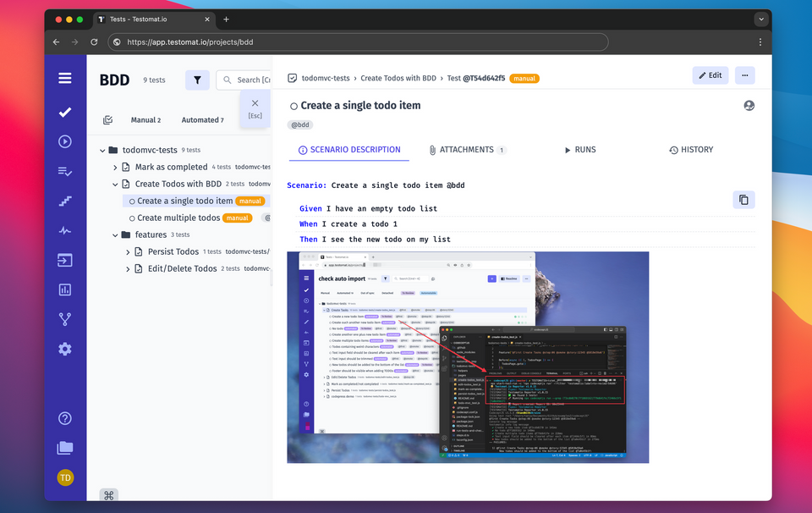The image size is (812, 513).
Task: Open the Imports sidebar icon
Action: [x=65, y=260]
